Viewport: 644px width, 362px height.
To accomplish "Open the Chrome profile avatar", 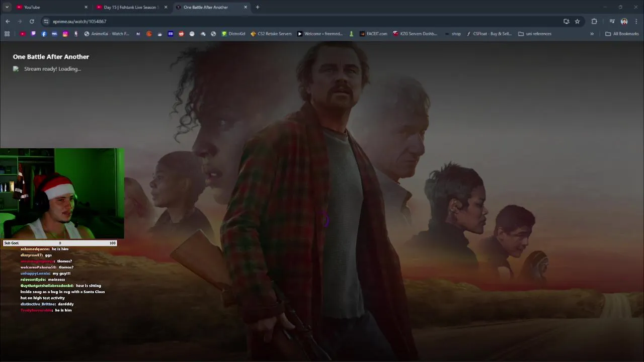I will click(624, 21).
